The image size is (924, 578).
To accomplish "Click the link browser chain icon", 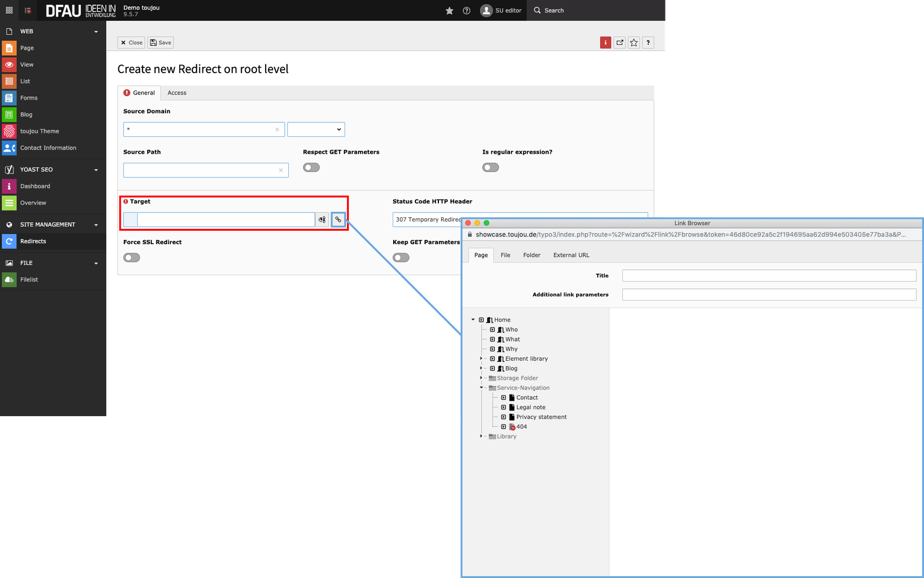I will click(x=338, y=220).
